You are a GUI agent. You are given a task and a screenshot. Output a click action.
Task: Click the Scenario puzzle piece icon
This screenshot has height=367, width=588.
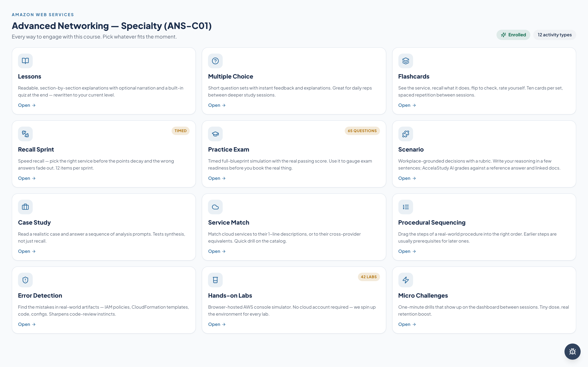406,134
